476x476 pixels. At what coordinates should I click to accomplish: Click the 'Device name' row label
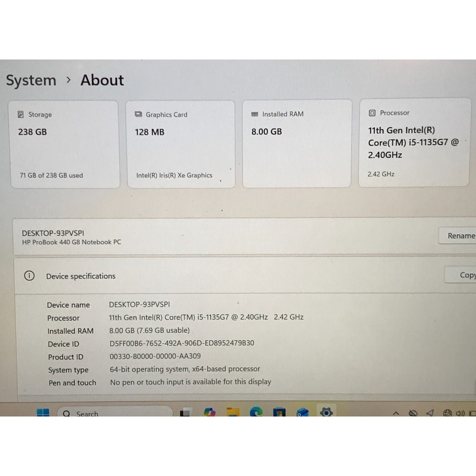(x=68, y=305)
